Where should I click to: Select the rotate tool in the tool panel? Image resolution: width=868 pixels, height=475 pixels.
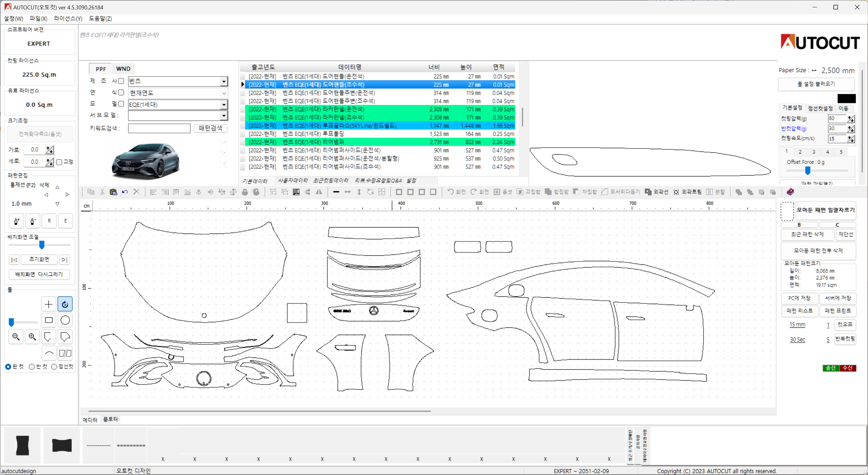pos(65,304)
